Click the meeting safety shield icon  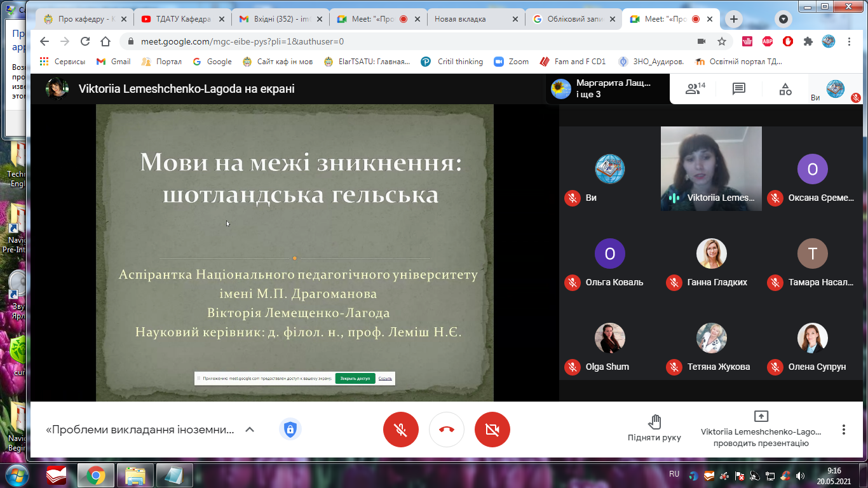[290, 430]
